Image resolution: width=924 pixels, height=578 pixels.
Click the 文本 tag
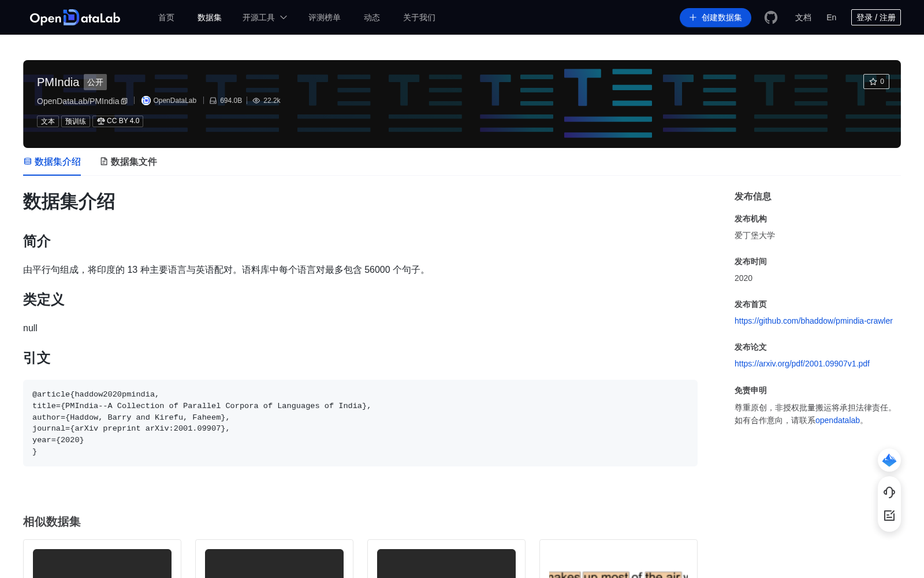[x=48, y=121]
